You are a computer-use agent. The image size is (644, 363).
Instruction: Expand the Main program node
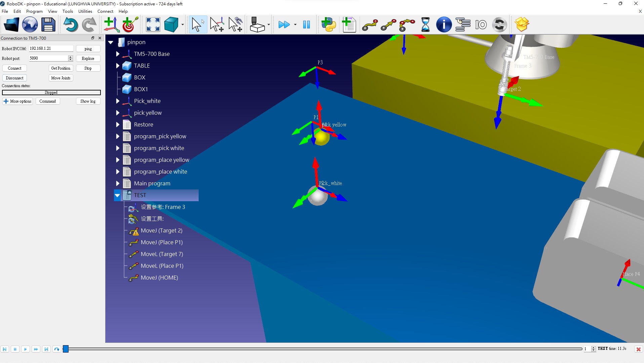(x=118, y=183)
